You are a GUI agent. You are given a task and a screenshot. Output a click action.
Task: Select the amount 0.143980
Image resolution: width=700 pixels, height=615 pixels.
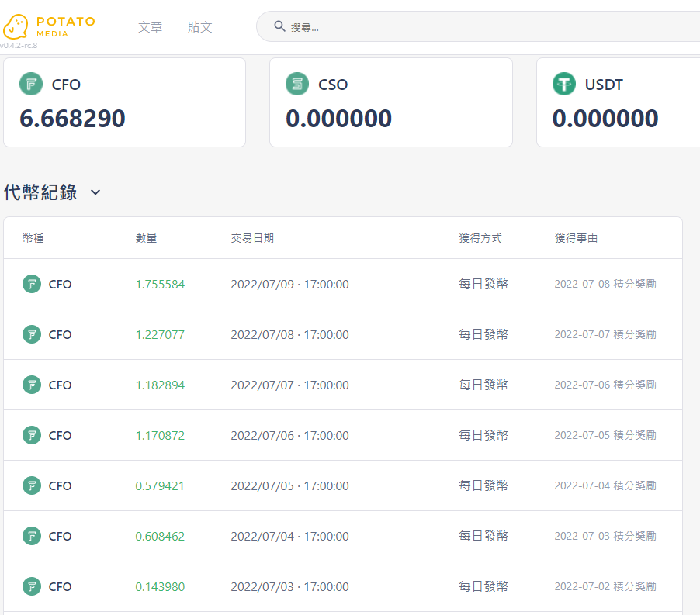[161, 587]
